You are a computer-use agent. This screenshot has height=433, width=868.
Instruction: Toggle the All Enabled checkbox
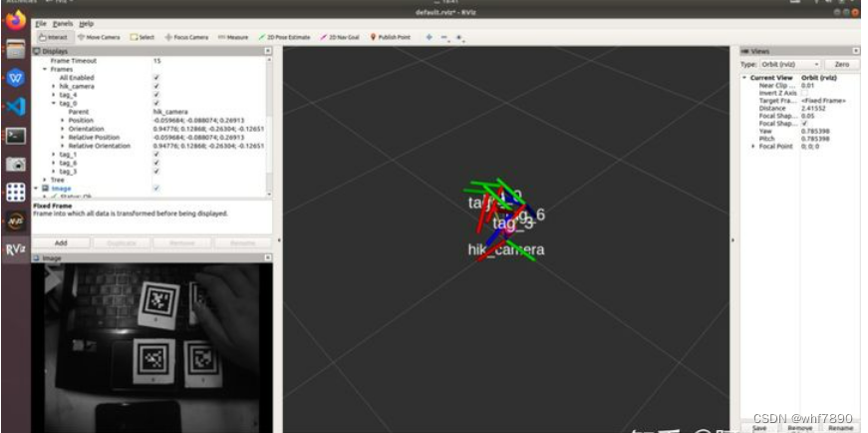(x=156, y=78)
